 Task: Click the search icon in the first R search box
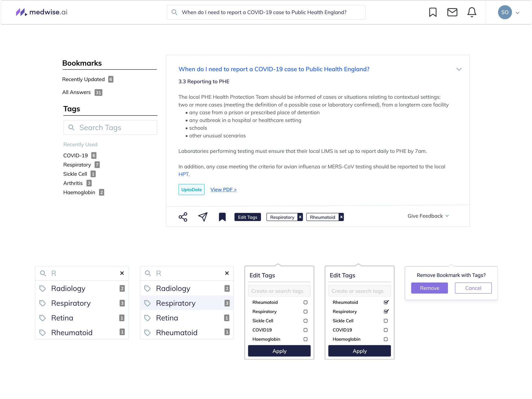tap(43, 273)
